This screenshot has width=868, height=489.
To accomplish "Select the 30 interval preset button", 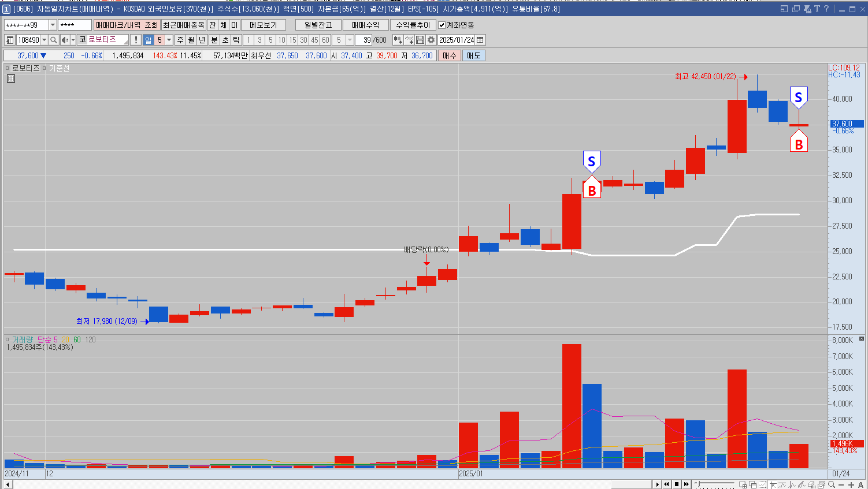I will coord(303,40).
